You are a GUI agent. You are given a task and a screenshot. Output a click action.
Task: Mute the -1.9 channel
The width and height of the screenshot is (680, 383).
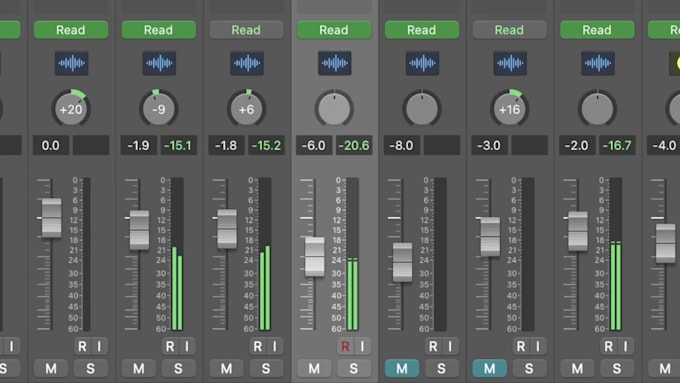[x=139, y=368]
